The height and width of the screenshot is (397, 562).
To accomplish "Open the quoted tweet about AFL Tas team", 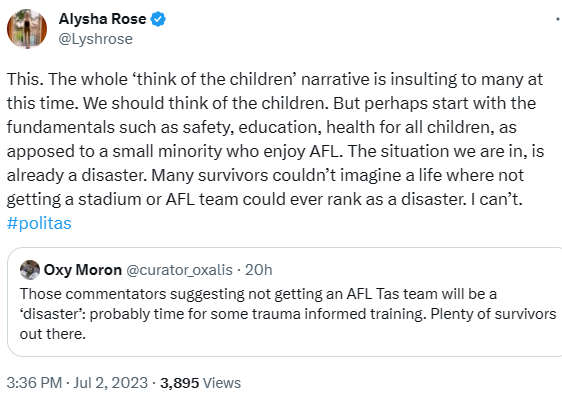I will tap(285, 302).
